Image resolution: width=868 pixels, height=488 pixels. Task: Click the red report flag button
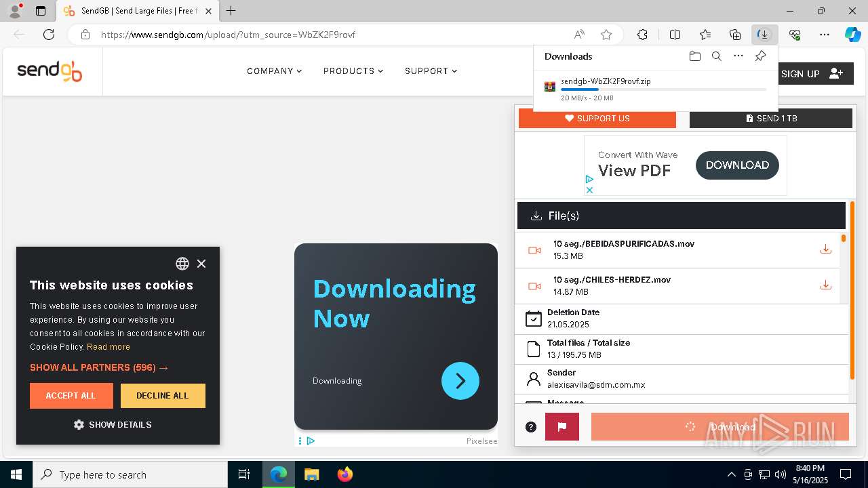[562, 427]
